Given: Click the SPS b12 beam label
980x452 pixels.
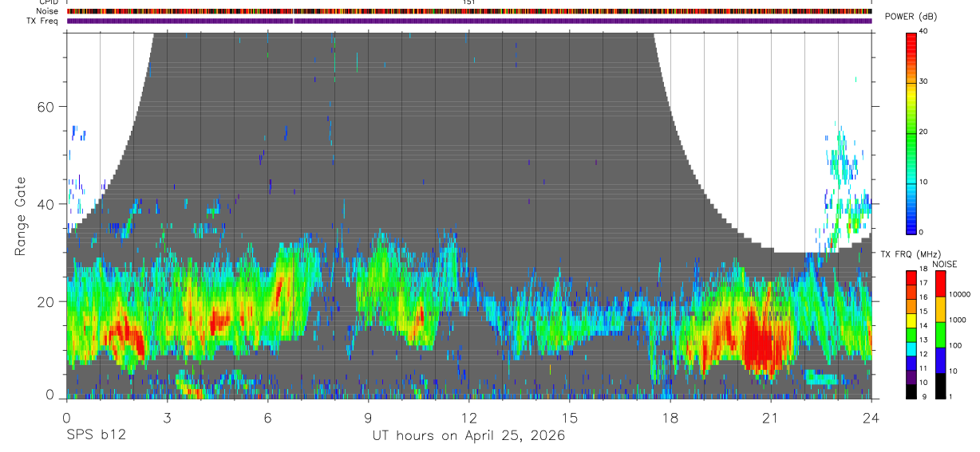Looking at the screenshot, I should click(95, 435).
